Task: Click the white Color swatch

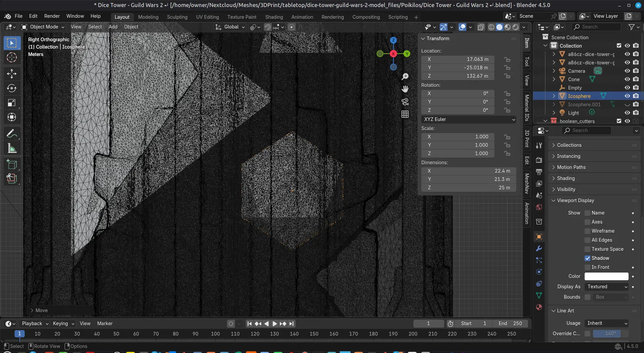Action: coord(606,277)
